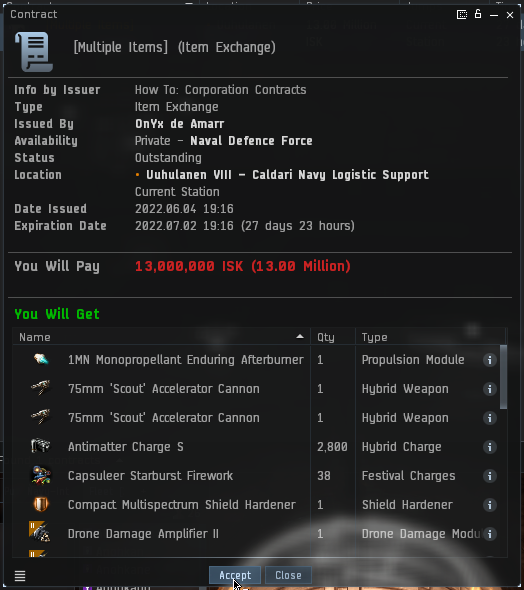Sort items by Qty column
The height and width of the screenshot is (590, 524).
pyautogui.click(x=333, y=337)
